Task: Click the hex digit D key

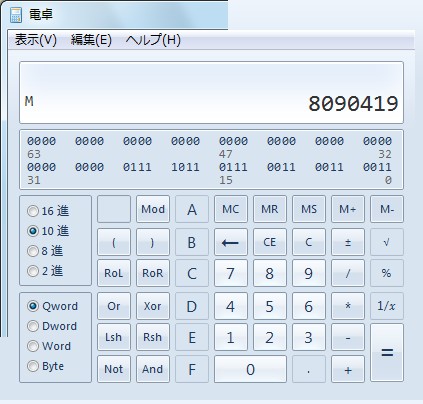Action: click(x=192, y=306)
